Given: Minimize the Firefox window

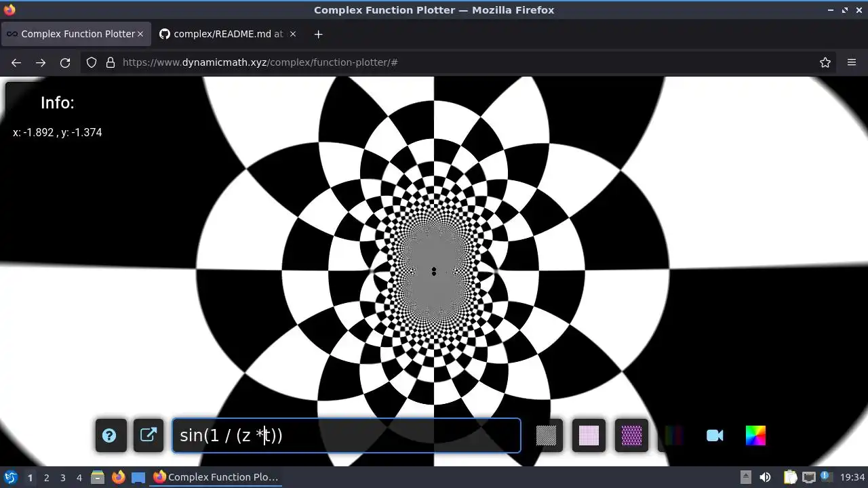Looking at the screenshot, I should (x=831, y=10).
